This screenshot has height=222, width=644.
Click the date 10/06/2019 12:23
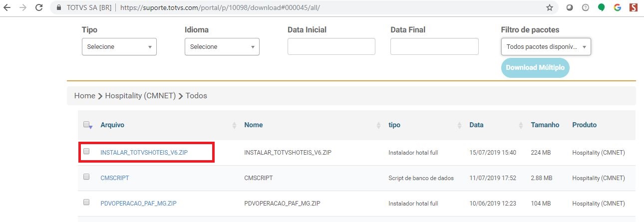click(x=493, y=203)
